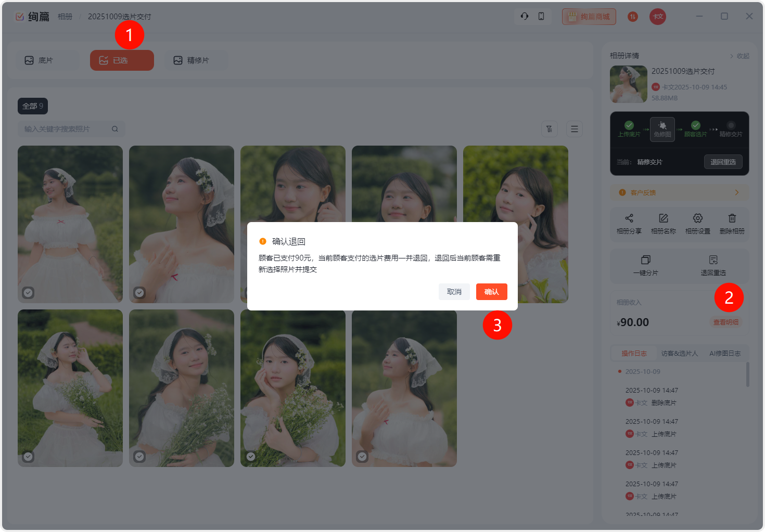
Task: Toggle checkmark on last bottom-row photo
Action: click(362, 457)
